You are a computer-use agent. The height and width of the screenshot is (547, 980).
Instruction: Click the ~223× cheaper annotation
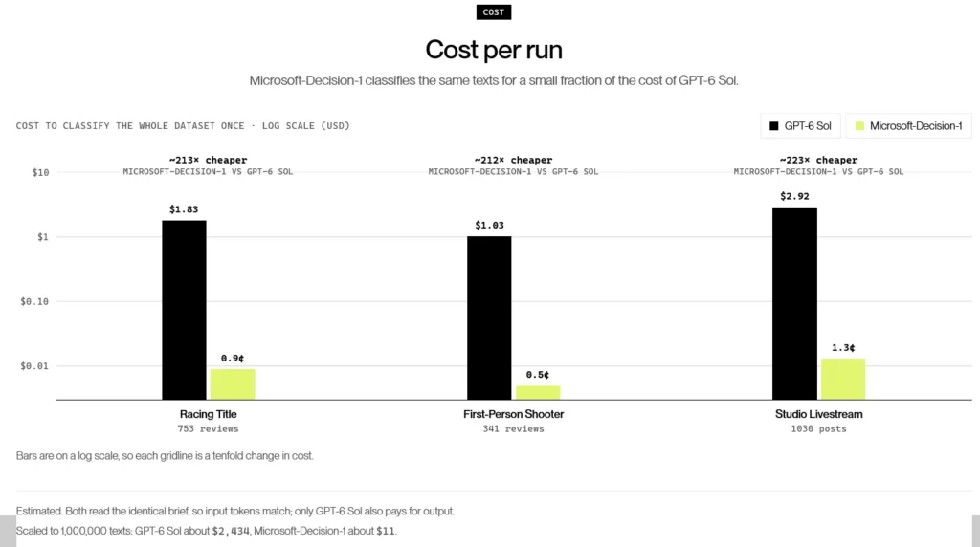(819, 160)
